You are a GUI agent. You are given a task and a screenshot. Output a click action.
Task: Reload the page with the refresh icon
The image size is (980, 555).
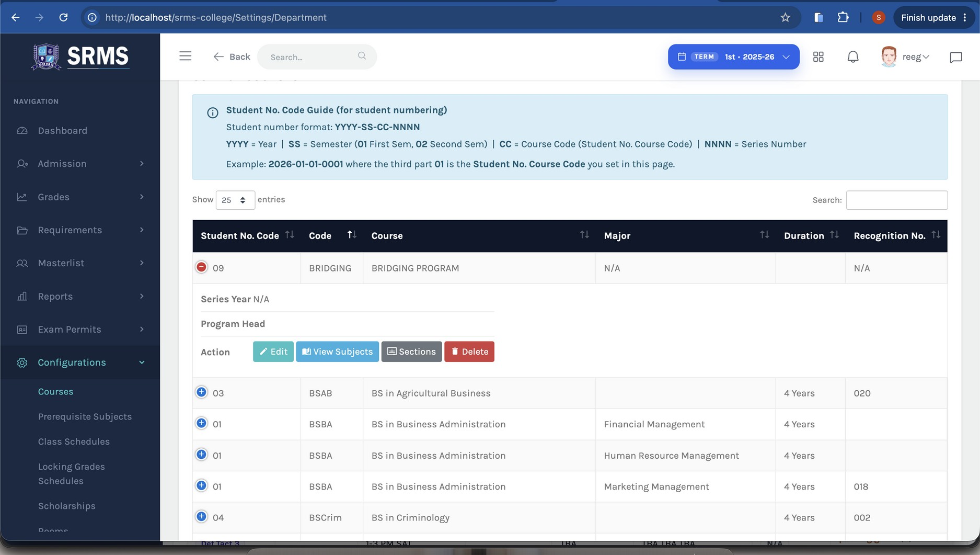(63, 17)
